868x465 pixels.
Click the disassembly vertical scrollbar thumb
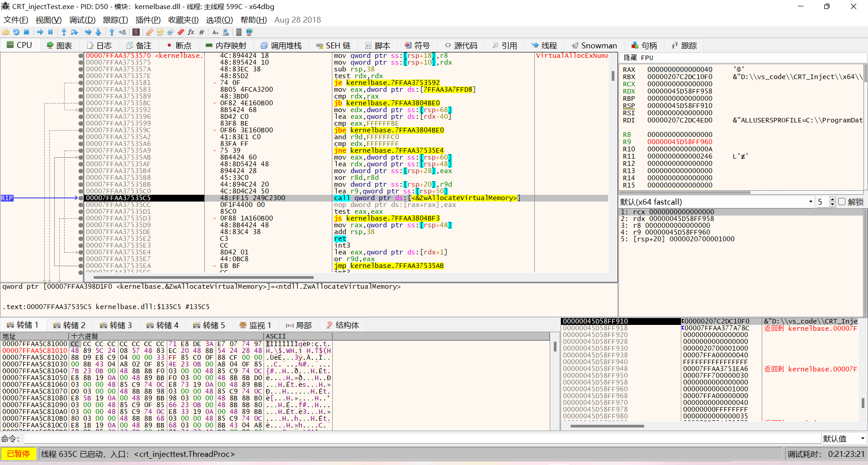pyautogui.click(x=613, y=76)
